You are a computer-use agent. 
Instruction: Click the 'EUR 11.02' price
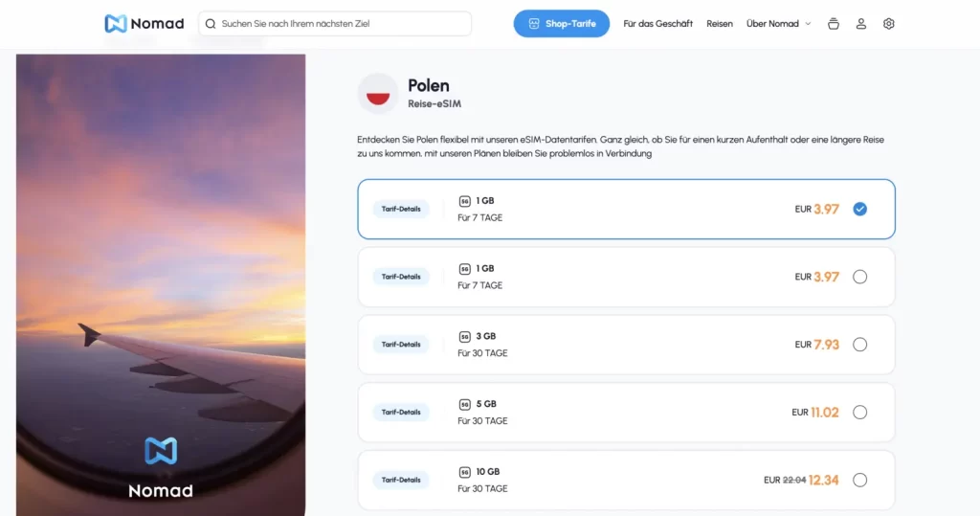point(815,413)
